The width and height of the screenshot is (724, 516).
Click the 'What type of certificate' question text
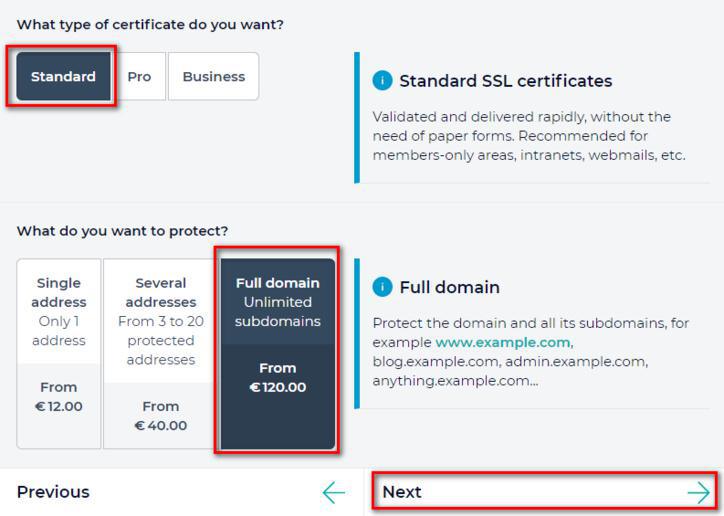click(150, 24)
